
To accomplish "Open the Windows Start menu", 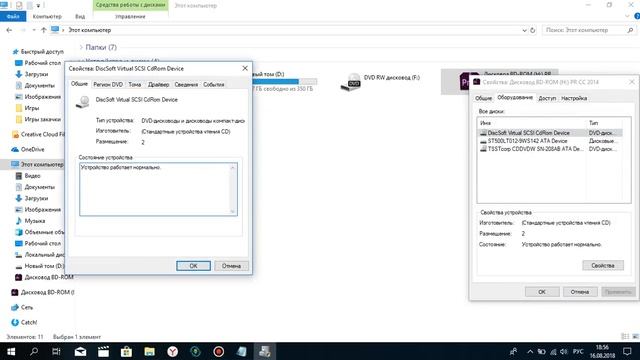I will (11, 351).
